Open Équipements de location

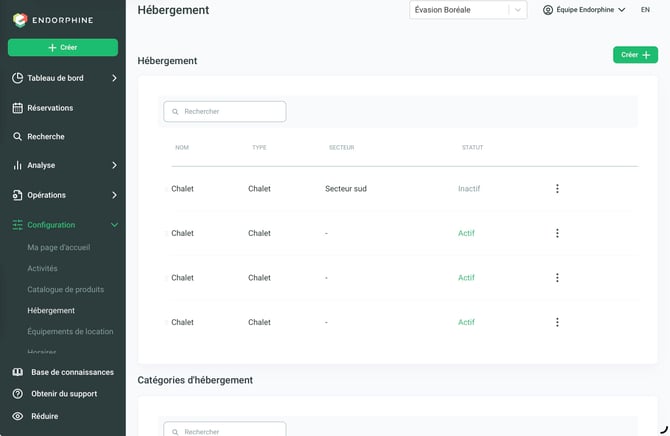[x=70, y=331]
